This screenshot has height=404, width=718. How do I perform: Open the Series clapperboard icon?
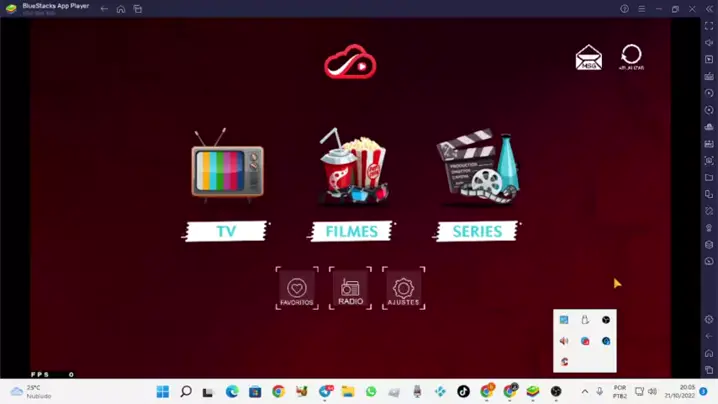tap(477, 166)
